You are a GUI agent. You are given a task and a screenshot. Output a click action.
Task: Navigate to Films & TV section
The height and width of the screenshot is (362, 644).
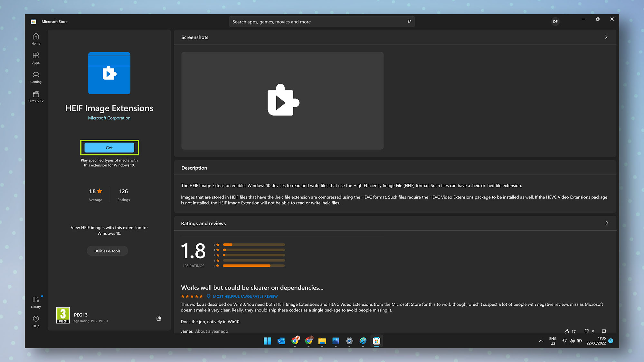pyautogui.click(x=35, y=96)
